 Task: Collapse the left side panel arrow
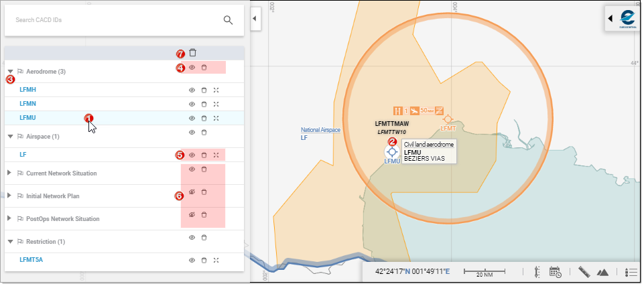coord(255,19)
